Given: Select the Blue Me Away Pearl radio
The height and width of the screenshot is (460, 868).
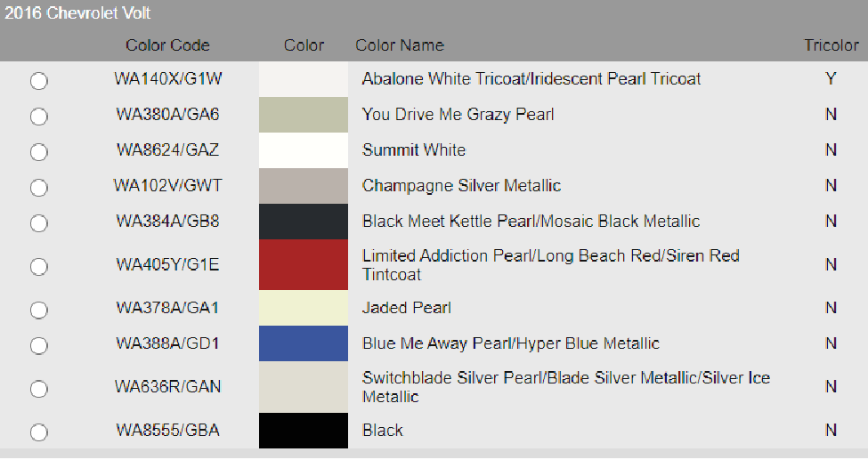Looking at the screenshot, I should 39,345.
